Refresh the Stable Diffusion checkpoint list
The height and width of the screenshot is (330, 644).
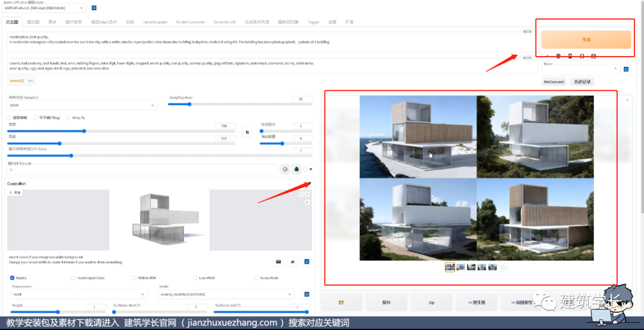click(94, 8)
